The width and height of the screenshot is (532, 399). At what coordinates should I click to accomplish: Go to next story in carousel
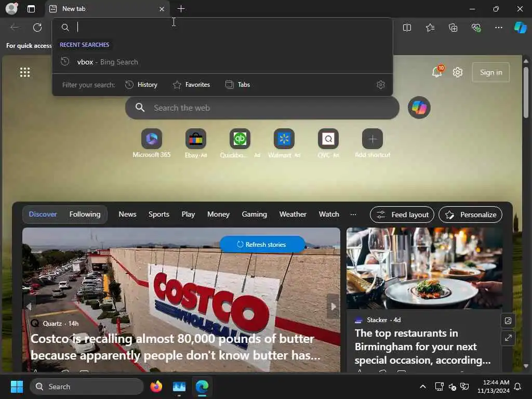[x=333, y=307]
